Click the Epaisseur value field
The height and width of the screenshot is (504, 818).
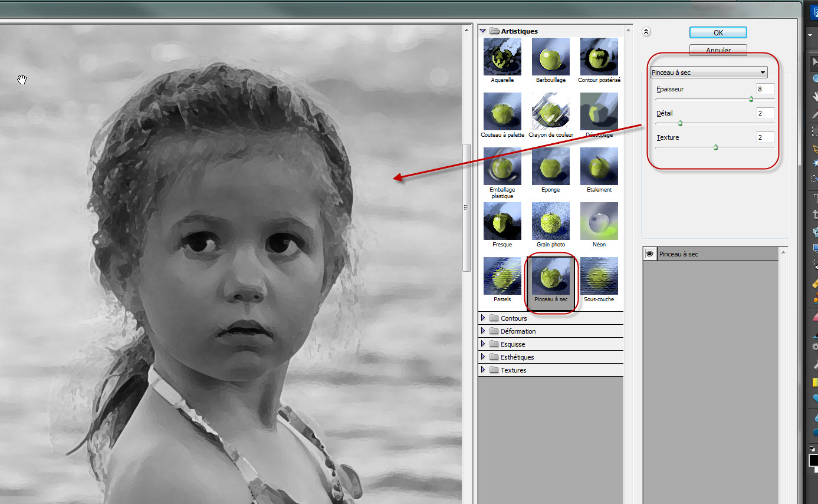pyautogui.click(x=766, y=89)
